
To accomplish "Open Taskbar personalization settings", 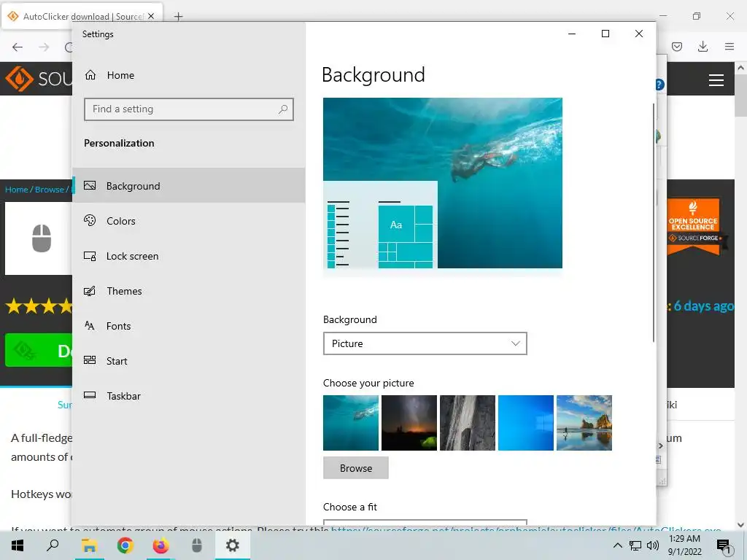I will (188, 396).
